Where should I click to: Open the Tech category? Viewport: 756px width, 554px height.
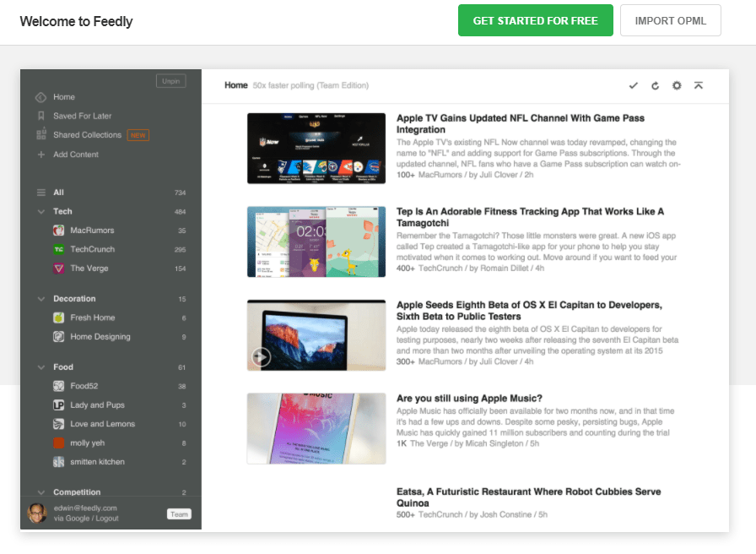[62, 211]
